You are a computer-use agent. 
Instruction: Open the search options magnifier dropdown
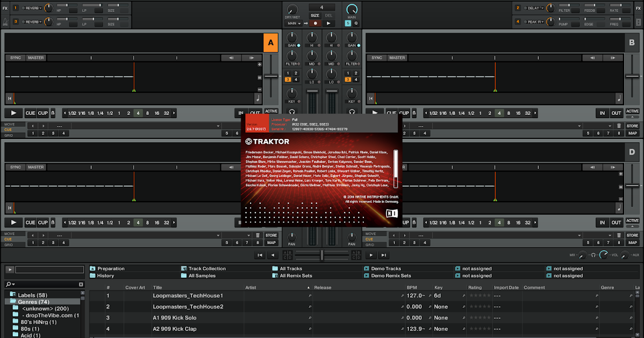click(10, 284)
